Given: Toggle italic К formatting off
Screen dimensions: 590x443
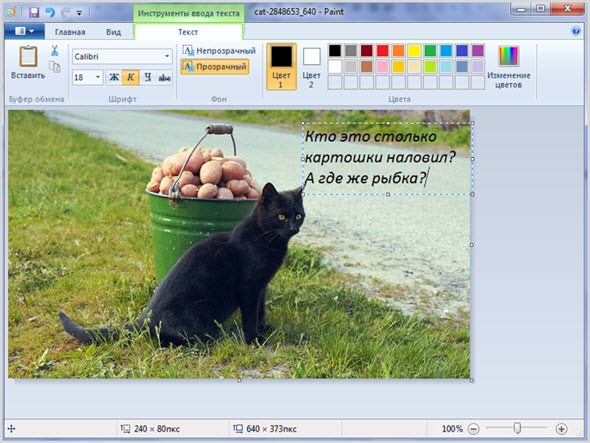Looking at the screenshot, I should [131, 78].
